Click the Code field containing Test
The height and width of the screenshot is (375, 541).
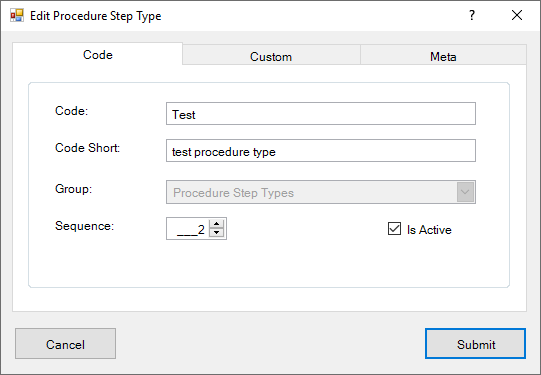[x=321, y=114]
